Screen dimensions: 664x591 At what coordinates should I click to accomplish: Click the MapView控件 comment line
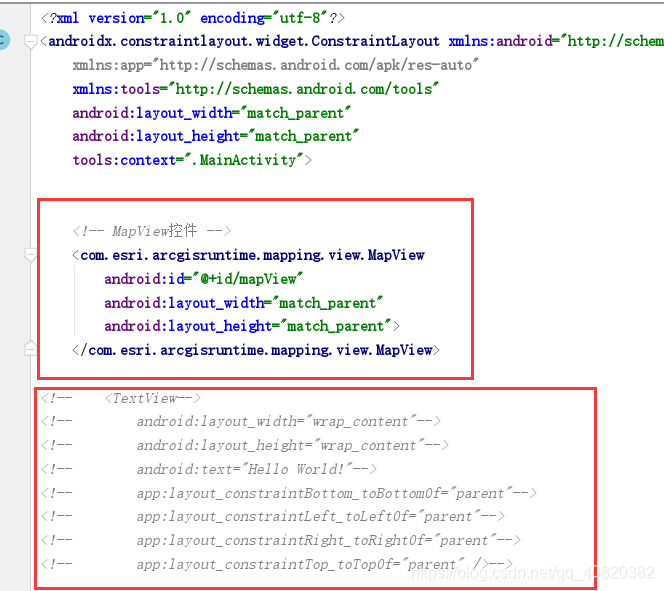[x=152, y=231]
